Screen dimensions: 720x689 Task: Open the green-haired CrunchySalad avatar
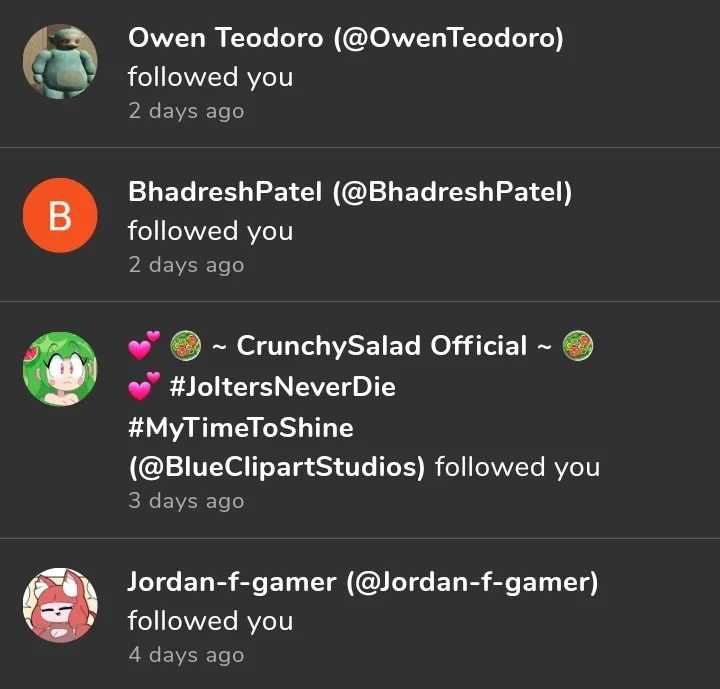(x=60, y=369)
